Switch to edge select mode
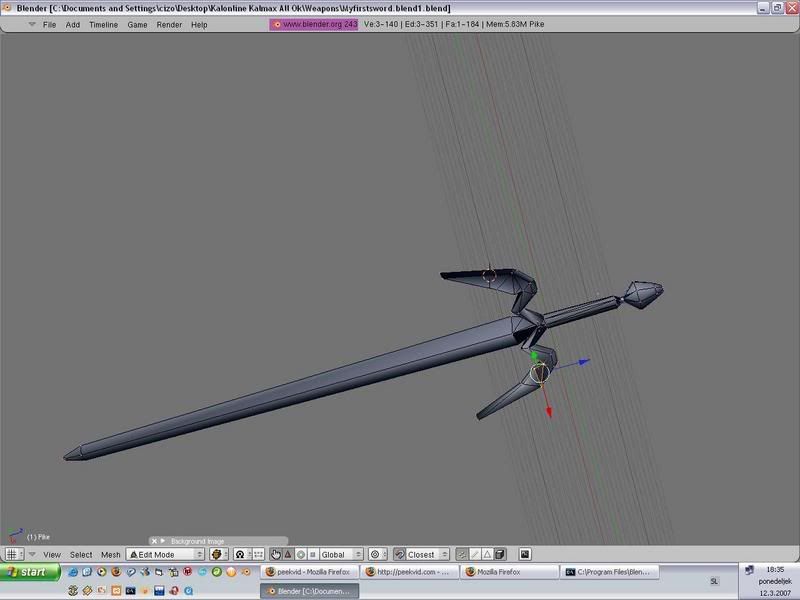The height and width of the screenshot is (600, 800). click(x=475, y=554)
